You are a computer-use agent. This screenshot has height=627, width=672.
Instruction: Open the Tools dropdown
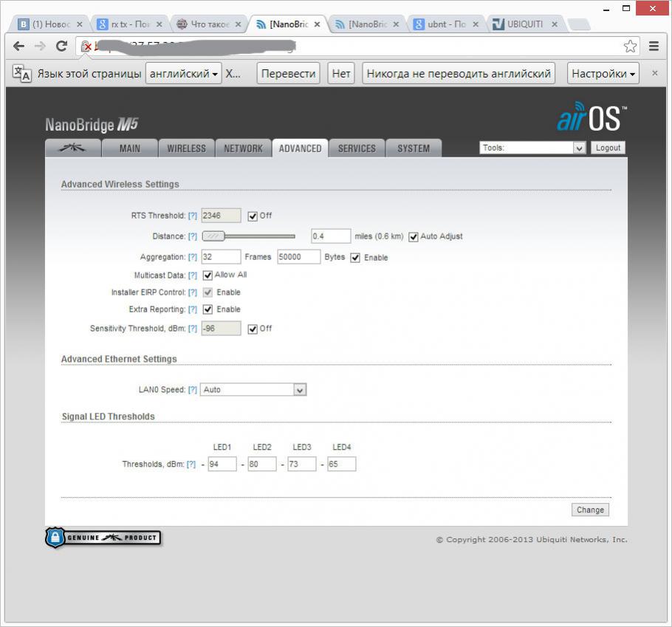click(532, 148)
